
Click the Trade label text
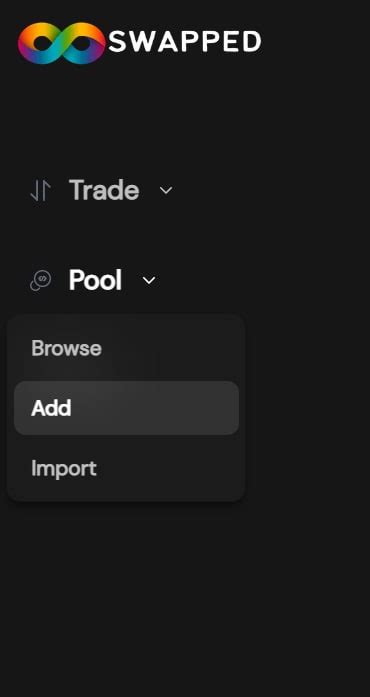coord(104,191)
